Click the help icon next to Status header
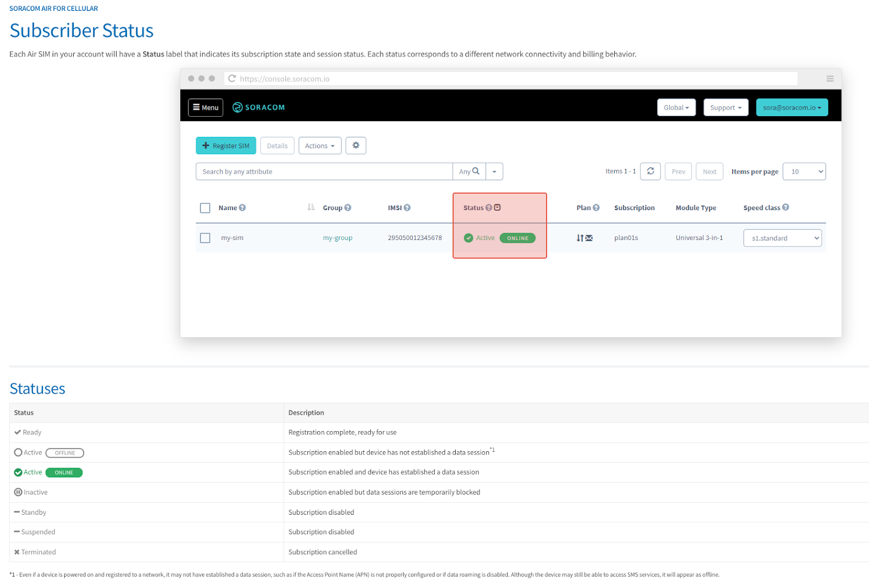Viewport: 869px width, 588px height. pos(489,207)
